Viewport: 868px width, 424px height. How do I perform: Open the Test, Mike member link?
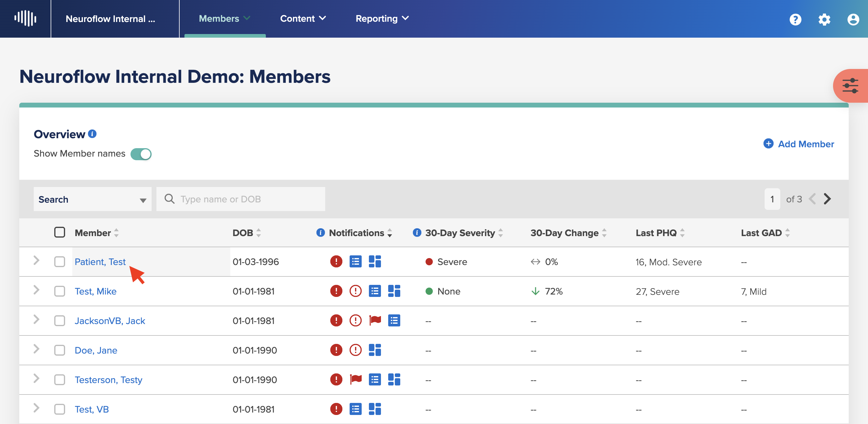[96, 291]
